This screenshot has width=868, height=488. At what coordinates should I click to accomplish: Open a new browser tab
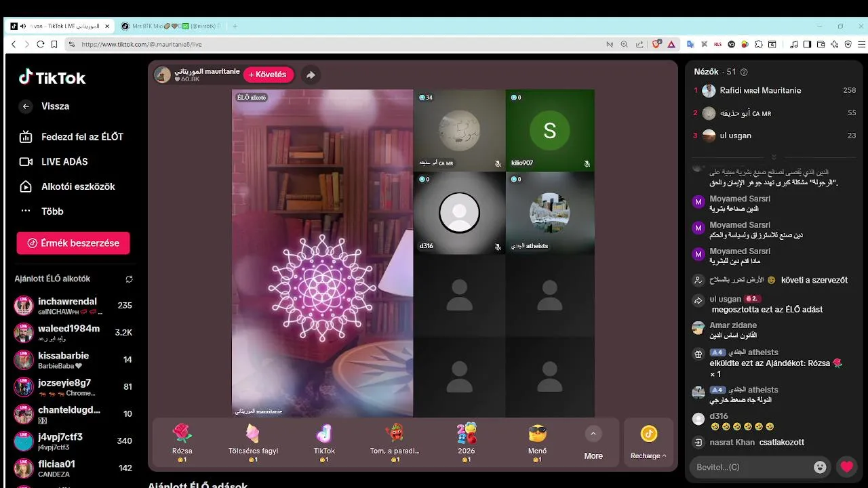point(235,26)
